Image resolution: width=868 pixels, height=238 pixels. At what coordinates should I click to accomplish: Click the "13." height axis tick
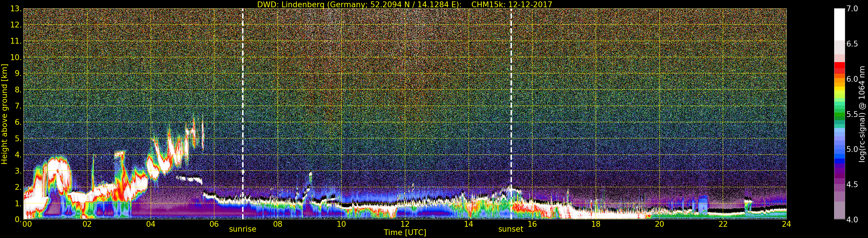click(16, 9)
